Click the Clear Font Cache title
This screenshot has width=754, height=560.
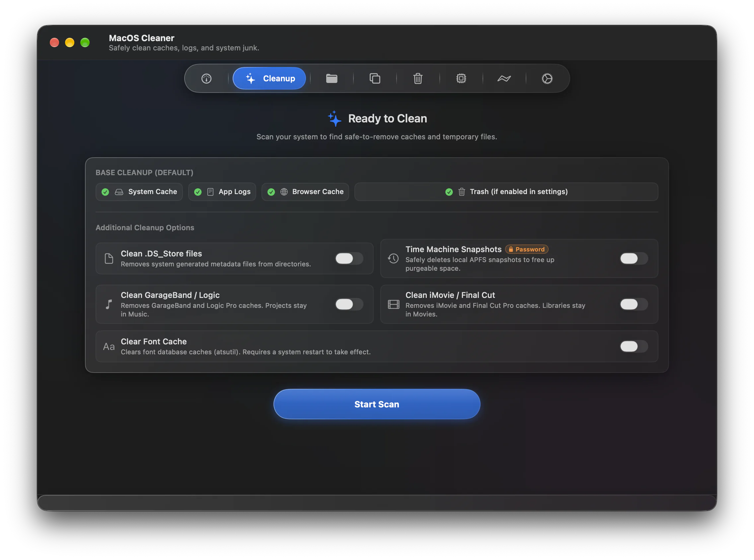click(x=154, y=341)
